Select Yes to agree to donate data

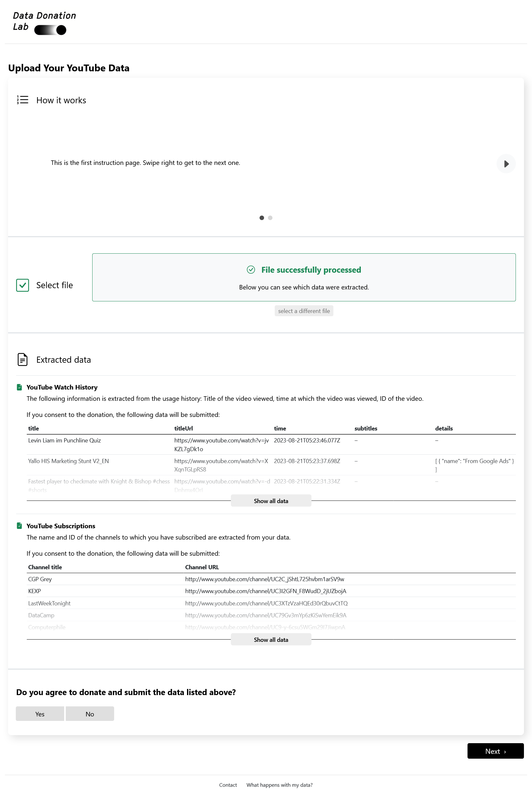tap(40, 713)
